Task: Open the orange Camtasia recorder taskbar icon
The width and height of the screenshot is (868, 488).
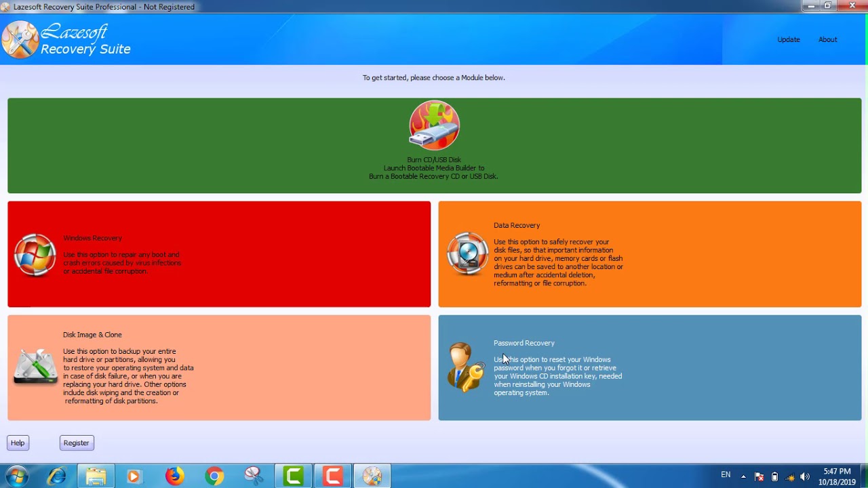Action: (x=332, y=476)
